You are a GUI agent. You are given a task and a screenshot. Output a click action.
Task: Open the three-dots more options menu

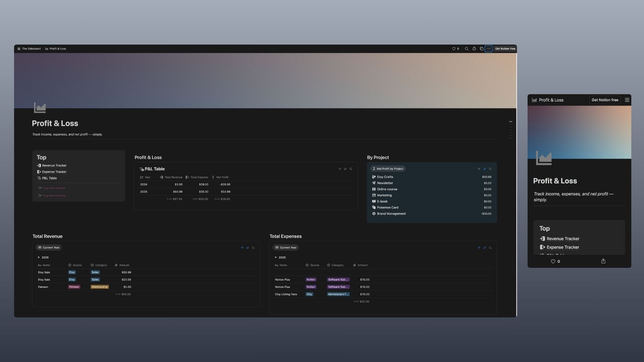(489, 49)
